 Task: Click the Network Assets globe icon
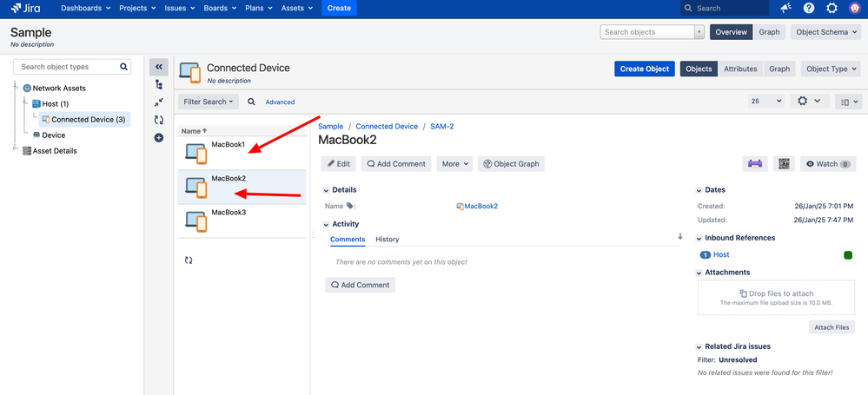pyautogui.click(x=27, y=88)
